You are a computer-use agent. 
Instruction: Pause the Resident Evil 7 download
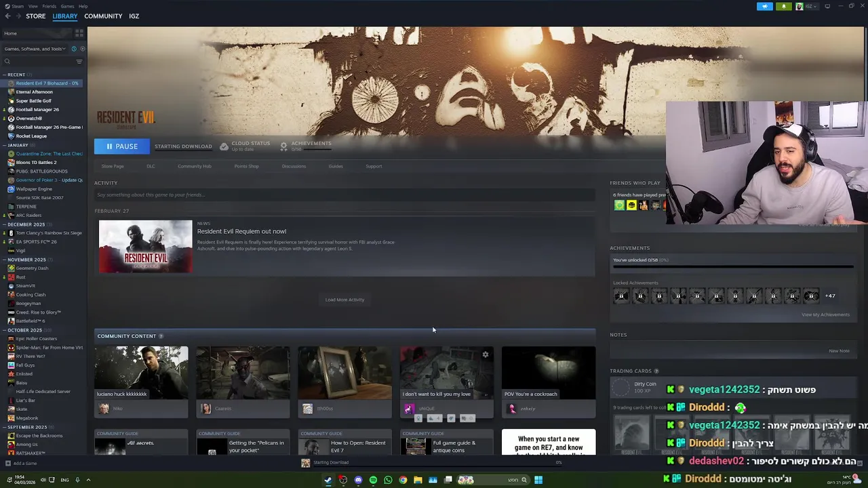[x=122, y=146]
